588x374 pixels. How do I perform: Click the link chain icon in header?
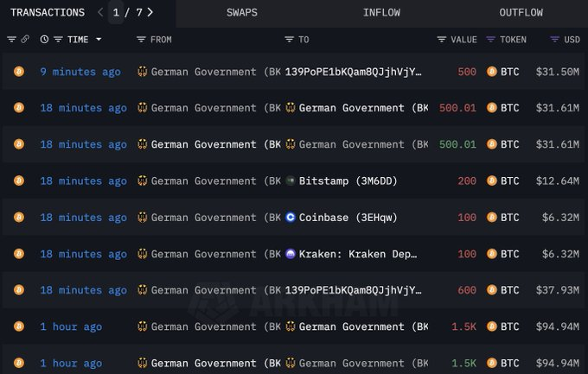[26, 40]
